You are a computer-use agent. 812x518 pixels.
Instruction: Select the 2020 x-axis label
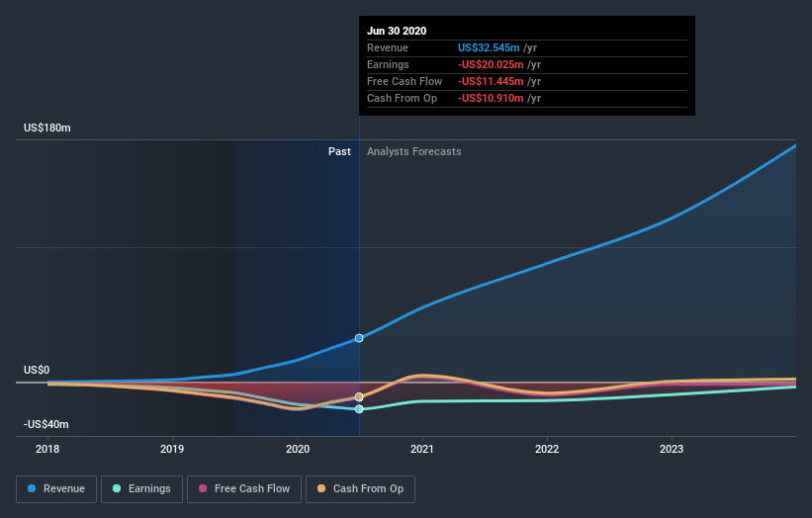point(298,449)
